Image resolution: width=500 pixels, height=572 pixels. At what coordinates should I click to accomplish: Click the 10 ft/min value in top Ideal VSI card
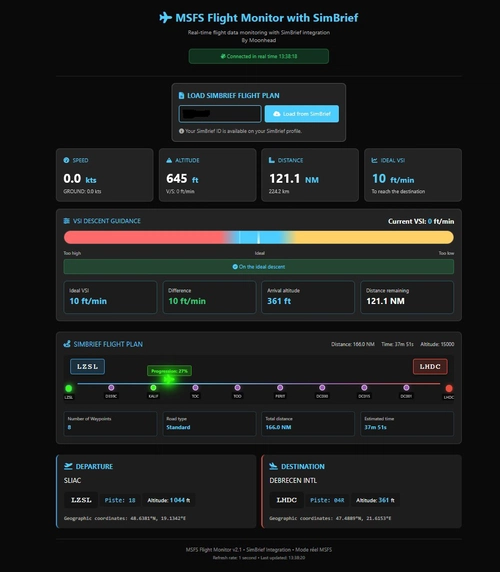[x=393, y=179]
